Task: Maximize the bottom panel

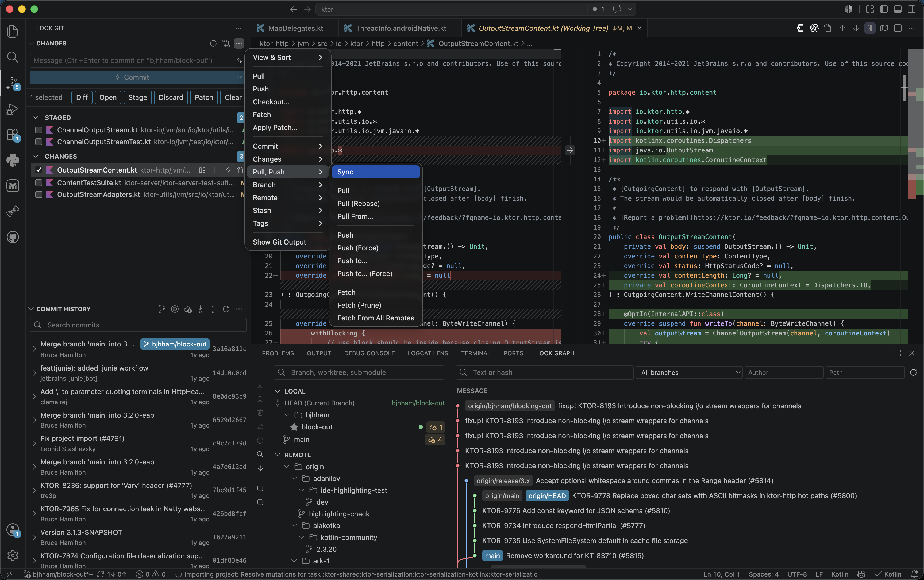Action: pos(898,353)
